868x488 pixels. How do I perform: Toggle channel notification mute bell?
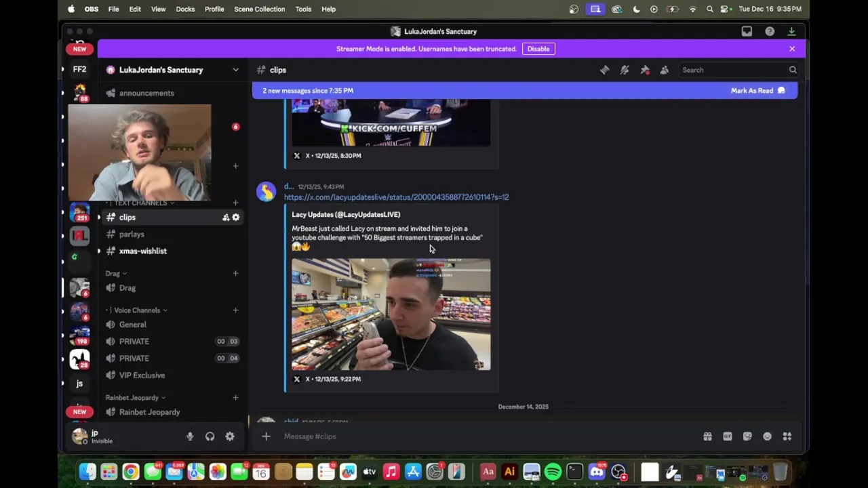click(625, 70)
